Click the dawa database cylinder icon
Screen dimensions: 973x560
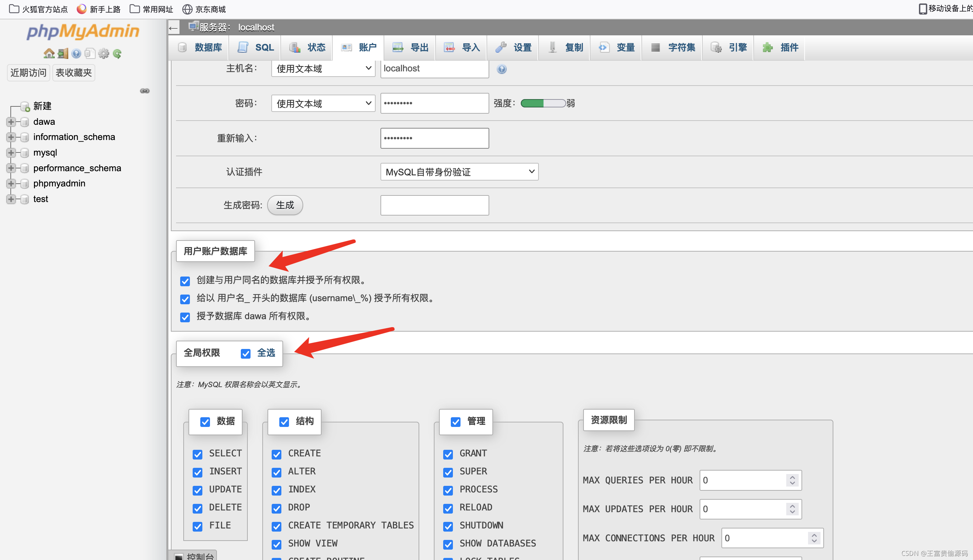coord(25,122)
